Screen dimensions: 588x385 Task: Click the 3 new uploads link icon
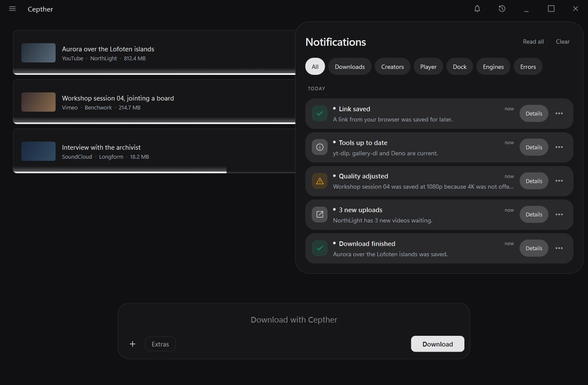(319, 214)
